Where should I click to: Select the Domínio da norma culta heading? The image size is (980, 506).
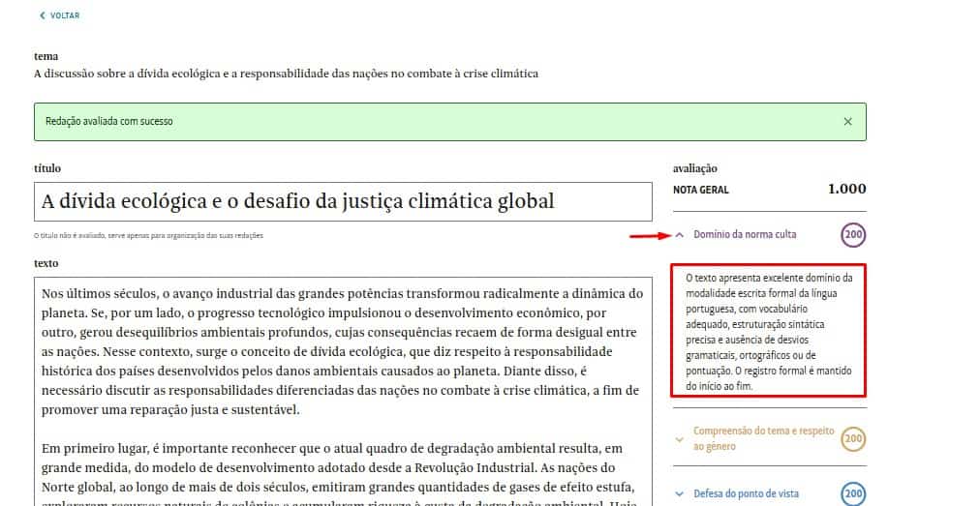(745, 234)
